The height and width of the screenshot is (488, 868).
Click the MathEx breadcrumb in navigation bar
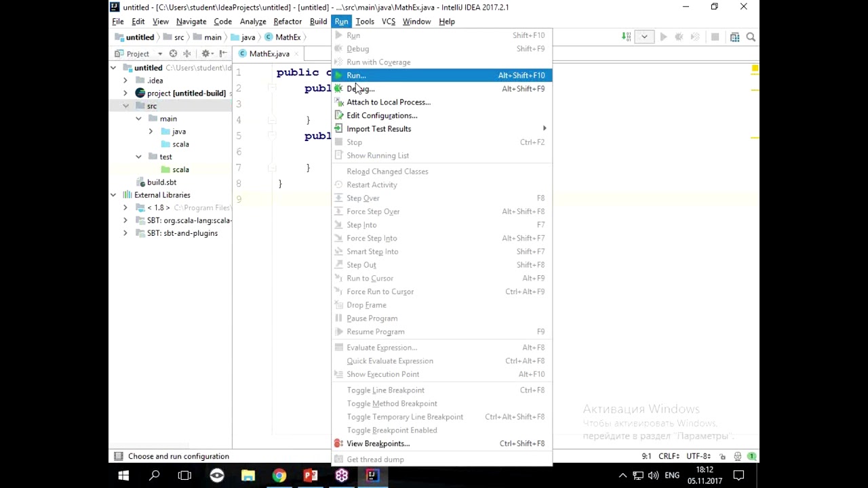pos(283,37)
